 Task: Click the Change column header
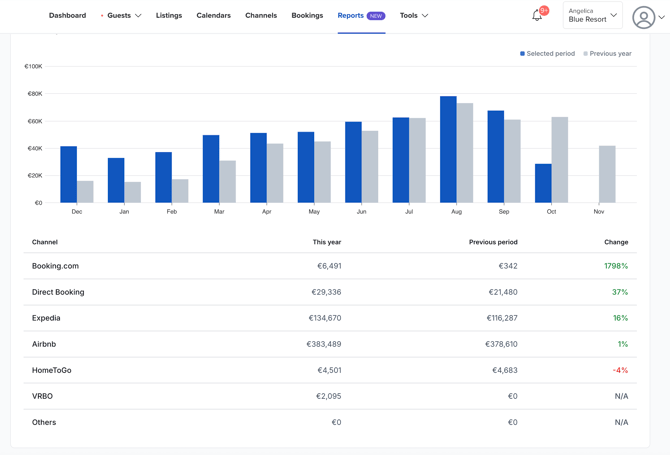(616, 242)
